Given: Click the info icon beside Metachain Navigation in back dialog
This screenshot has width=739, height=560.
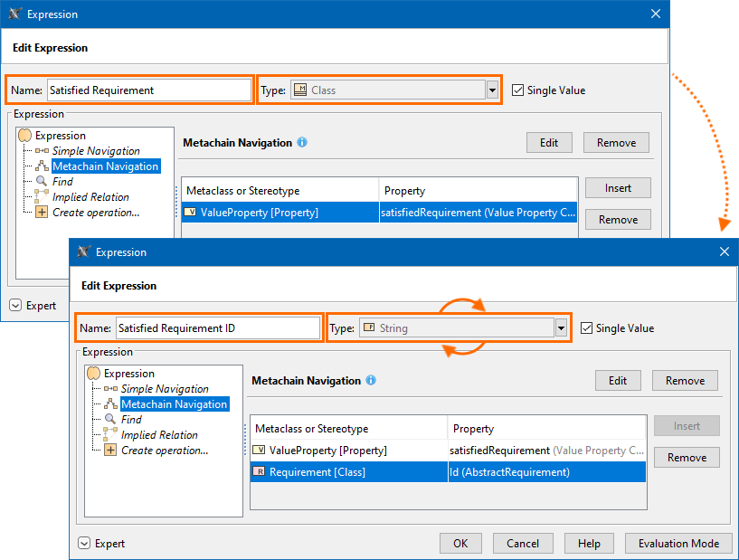Looking at the screenshot, I should [302, 143].
